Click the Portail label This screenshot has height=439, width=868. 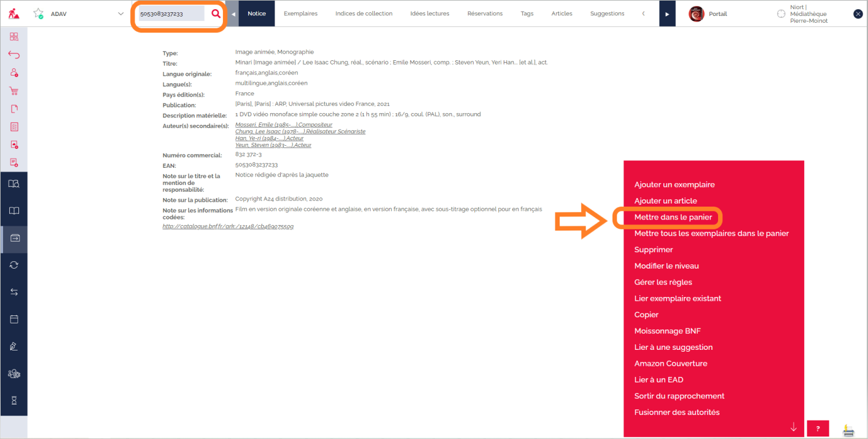click(x=717, y=14)
